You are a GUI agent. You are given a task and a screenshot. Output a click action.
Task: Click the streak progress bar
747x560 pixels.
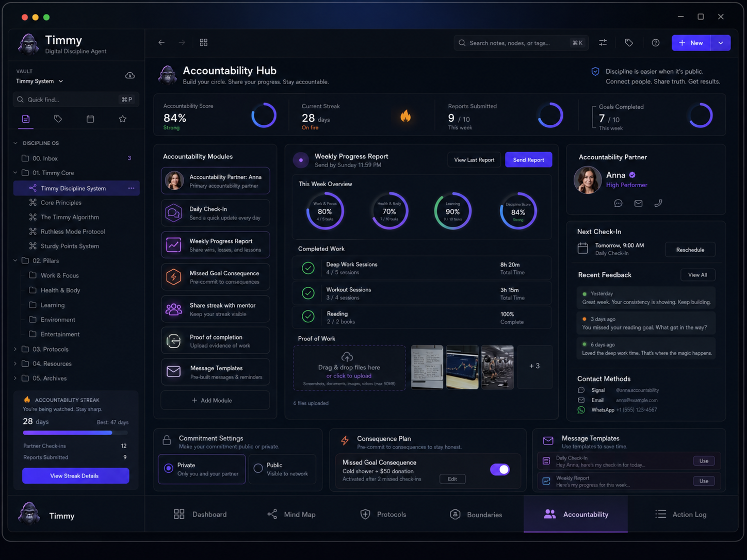pyautogui.click(x=75, y=433)
